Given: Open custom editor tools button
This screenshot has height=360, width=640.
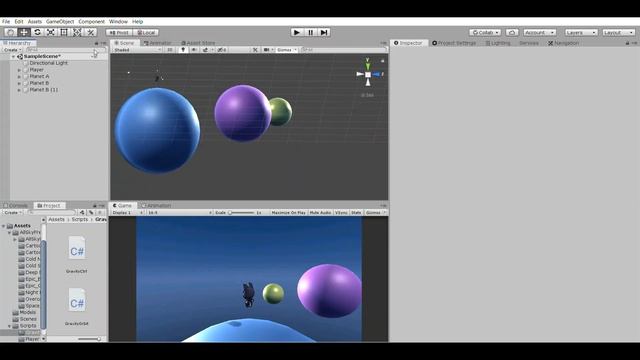Looking at the screenshot, I should click(91, 32).
